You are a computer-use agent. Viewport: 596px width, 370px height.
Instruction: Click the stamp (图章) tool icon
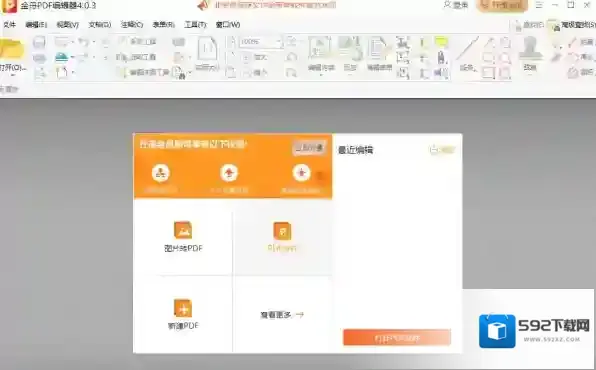[530, 48]
